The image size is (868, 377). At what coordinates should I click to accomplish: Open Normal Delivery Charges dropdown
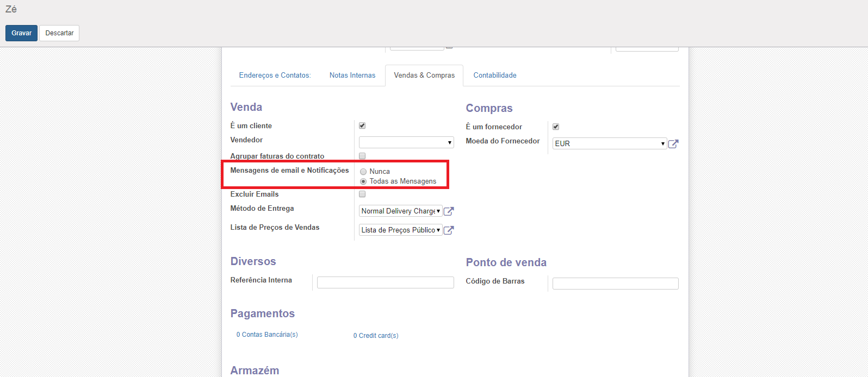coord(400,211)
